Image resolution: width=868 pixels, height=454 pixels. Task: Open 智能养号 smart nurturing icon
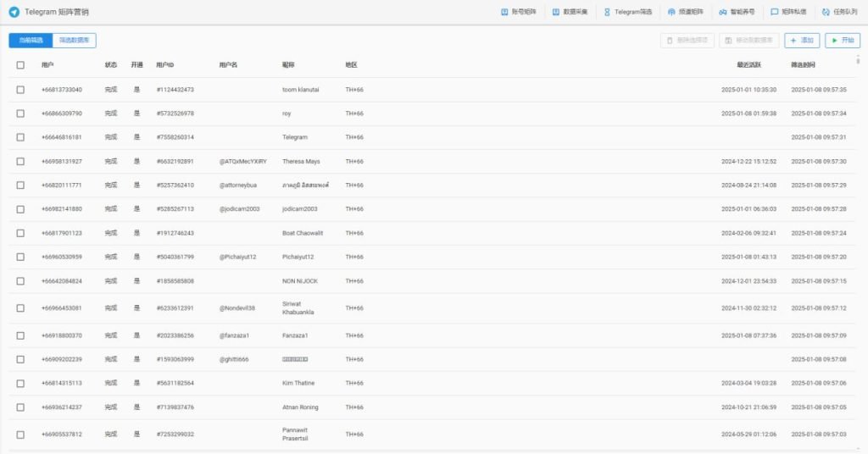722,13
